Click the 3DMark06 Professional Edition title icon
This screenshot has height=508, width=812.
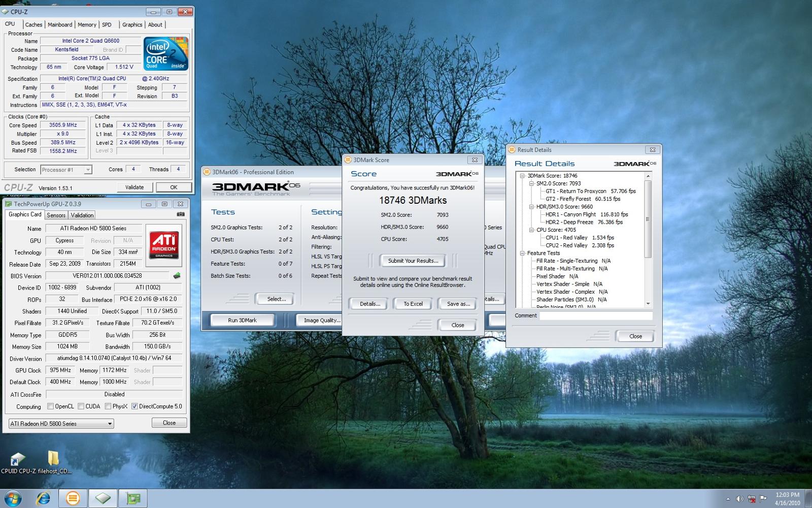tap(207, 172)
